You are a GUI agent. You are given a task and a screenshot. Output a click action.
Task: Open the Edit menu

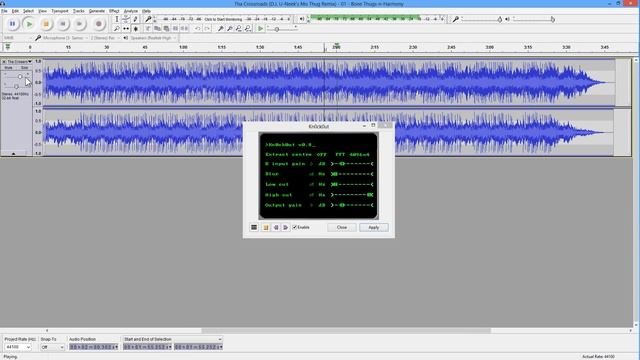click(x=15, y=11)
